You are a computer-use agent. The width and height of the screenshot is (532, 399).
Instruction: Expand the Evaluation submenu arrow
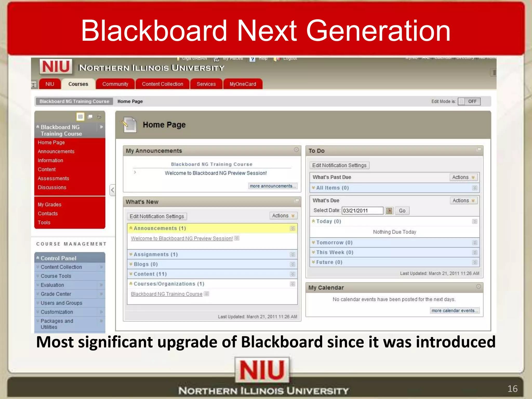tap(101, 285)
